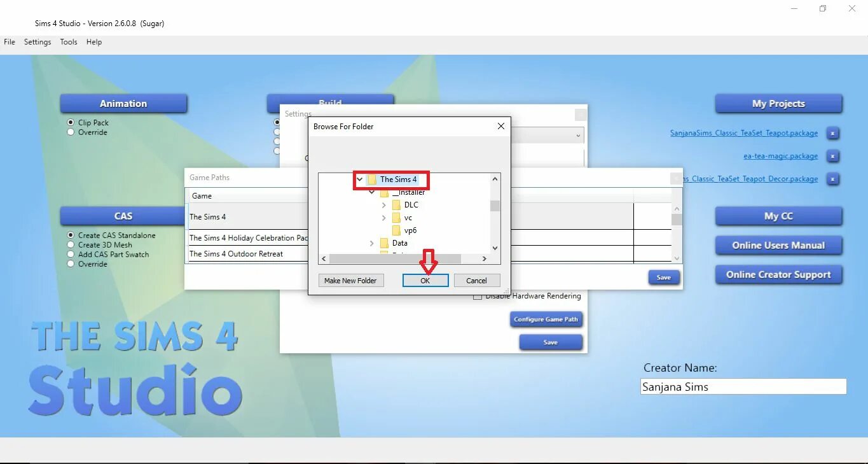Open My Projects
This screenshot has height=464, width=868.
point(778,104)
